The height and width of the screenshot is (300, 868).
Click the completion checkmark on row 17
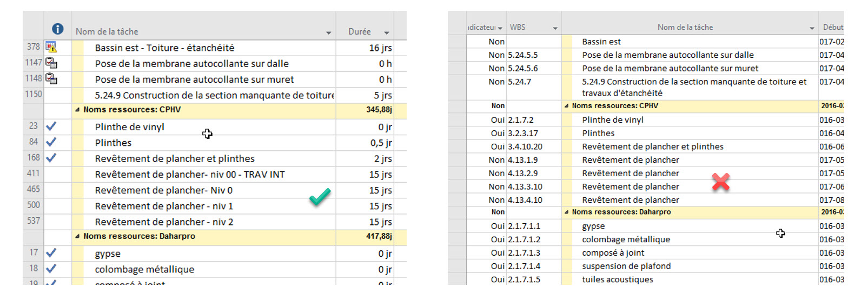[x=51, y=253]
